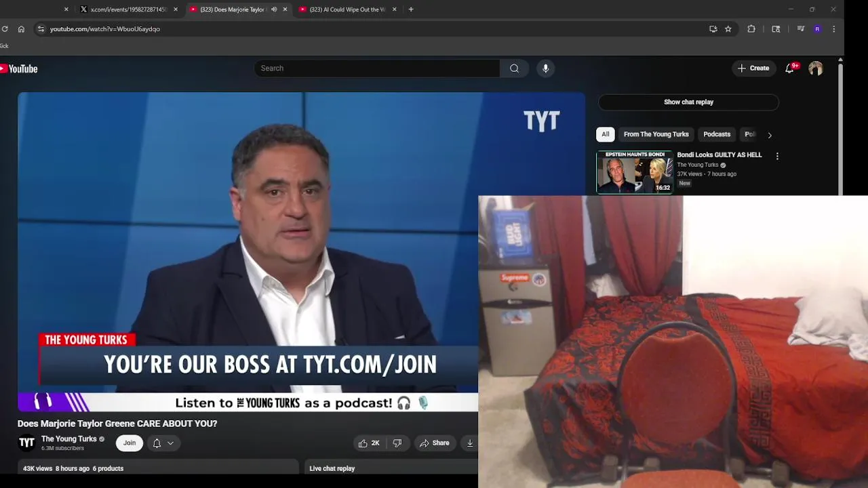Screen dimensions: 868x488
Task: Download the video using arrow icon
Action: [x=469, y=443]
